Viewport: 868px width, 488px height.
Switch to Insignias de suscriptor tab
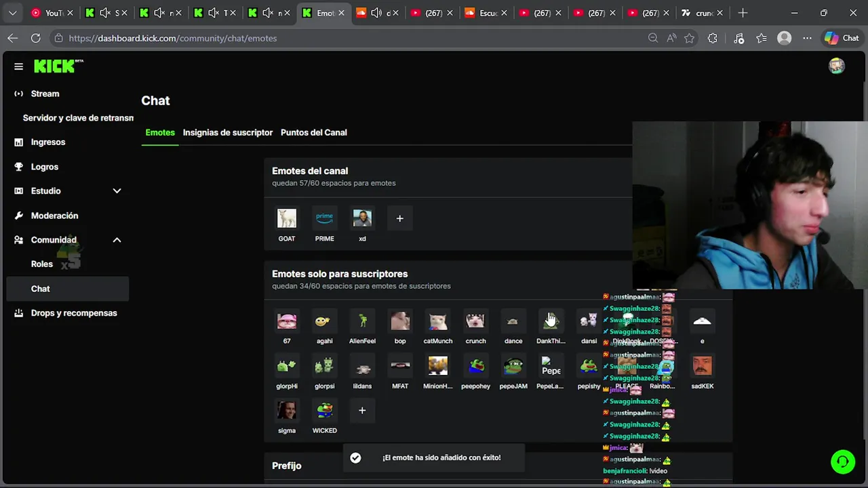(x=228, y=133)
